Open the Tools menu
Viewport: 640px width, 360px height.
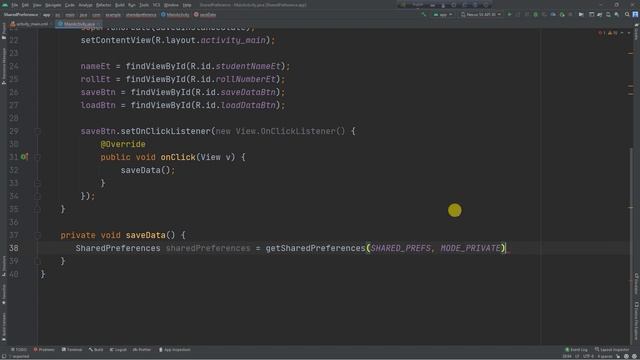click(144, 5)
